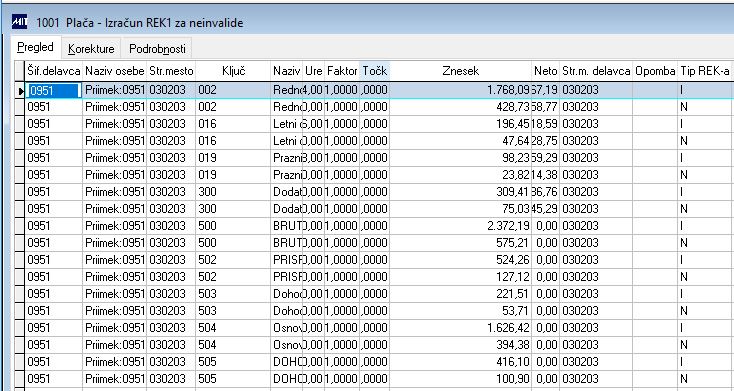Image resolution: width=734 pixels, height=391 pixels.
Task: Click key 019 in the 98,23 row
Action: (x=234, y=158)
